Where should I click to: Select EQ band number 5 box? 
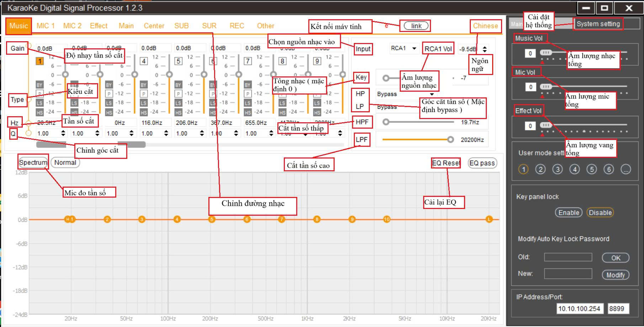coord(179,61)
